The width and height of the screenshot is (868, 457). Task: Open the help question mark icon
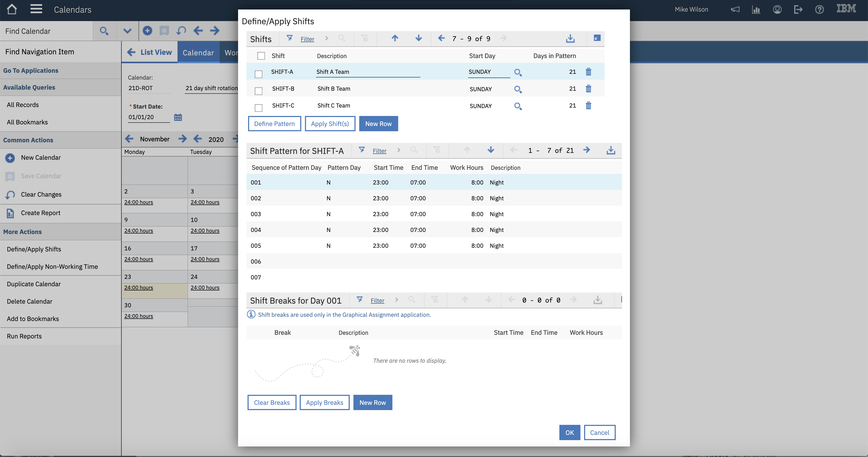tap(819, 9)
